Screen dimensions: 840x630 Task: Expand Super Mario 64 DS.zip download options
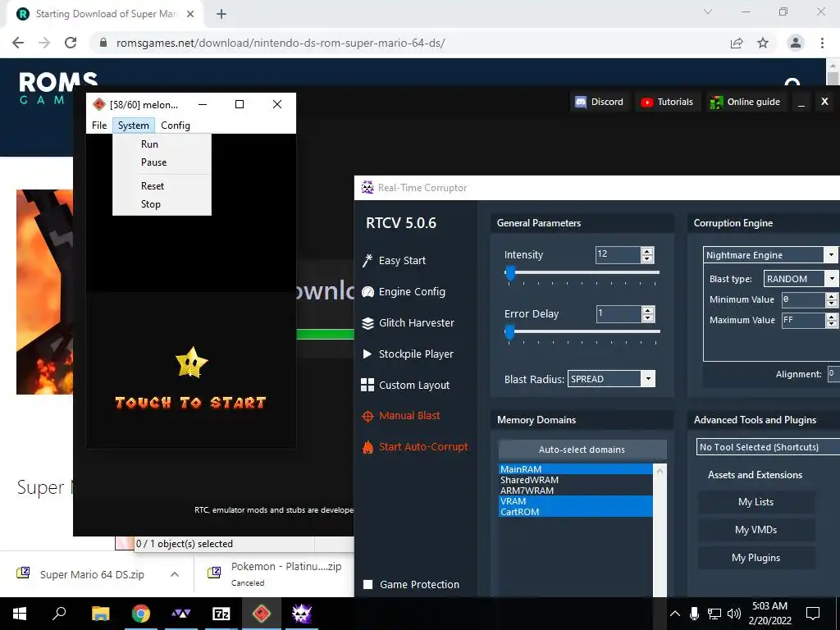[x=174, y=574]
